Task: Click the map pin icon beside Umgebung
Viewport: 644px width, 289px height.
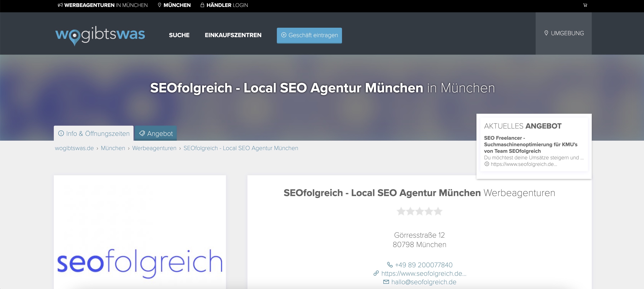Action: pos(546,33)
